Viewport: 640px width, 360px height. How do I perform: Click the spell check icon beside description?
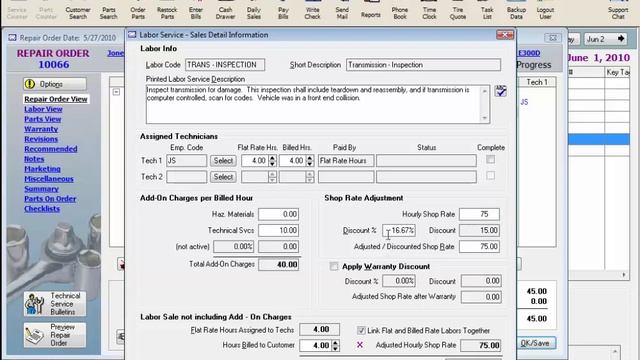[501, 91]
